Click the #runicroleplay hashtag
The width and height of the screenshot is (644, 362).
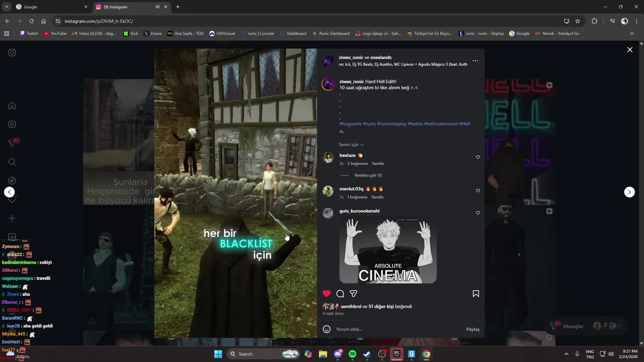tap(392, 124)
